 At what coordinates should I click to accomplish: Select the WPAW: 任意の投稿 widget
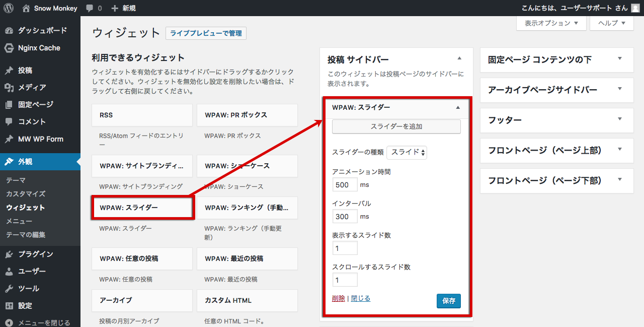pyautogui.click(x=142, y=258)
